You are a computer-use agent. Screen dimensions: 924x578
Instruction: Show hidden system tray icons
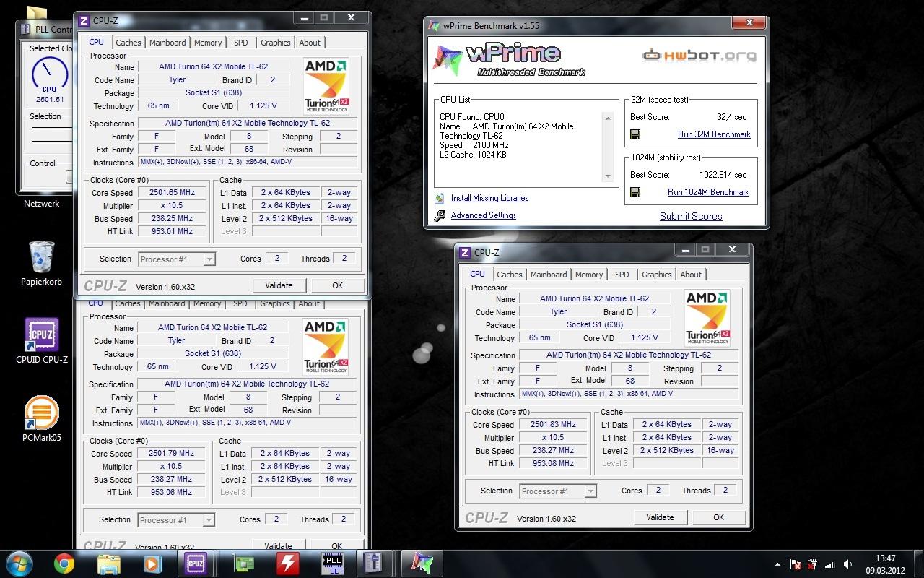coord(777,564)
